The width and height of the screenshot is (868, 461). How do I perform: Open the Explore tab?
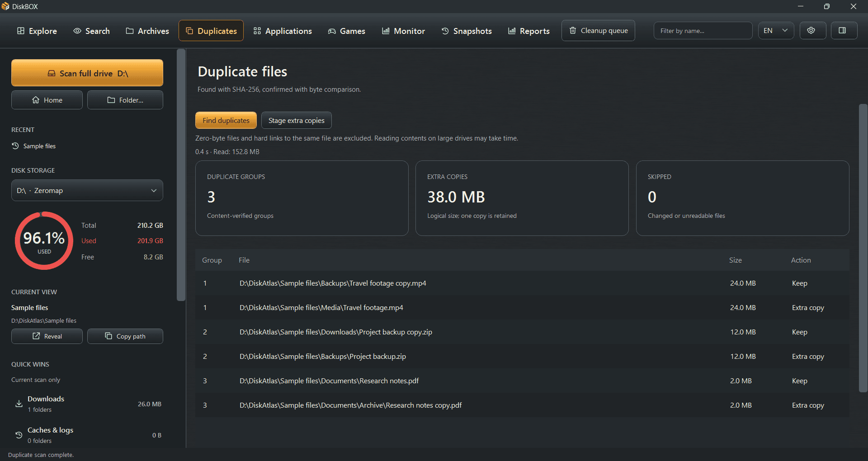(x=37, y=31)
